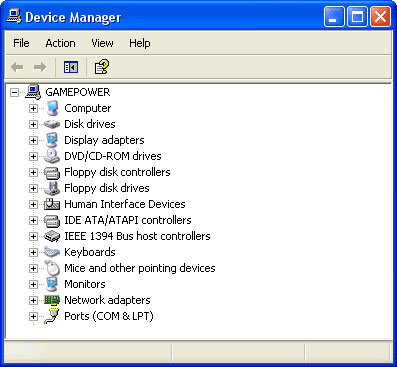Click the Network adapters card icon

[52, 300]
